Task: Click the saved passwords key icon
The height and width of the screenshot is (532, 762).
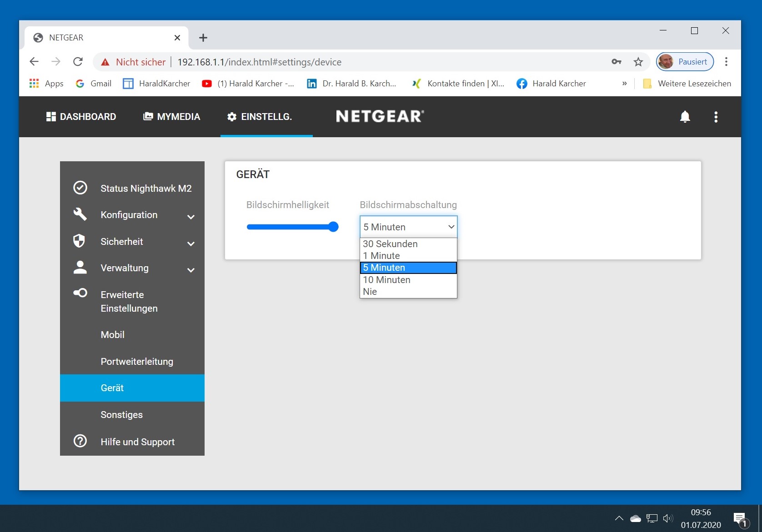Action: (616, 62)
